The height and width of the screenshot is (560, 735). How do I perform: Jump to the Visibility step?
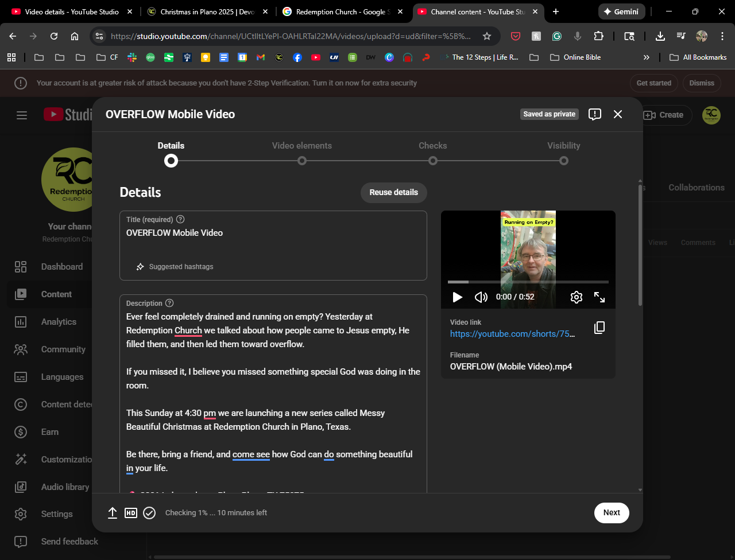click(x=564, y=161)
